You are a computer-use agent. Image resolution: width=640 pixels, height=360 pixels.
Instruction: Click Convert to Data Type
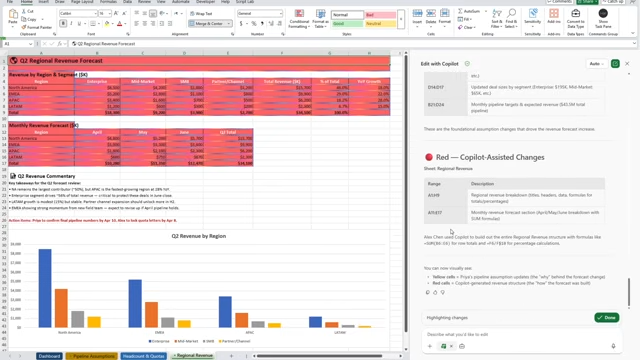click(576, 18)
